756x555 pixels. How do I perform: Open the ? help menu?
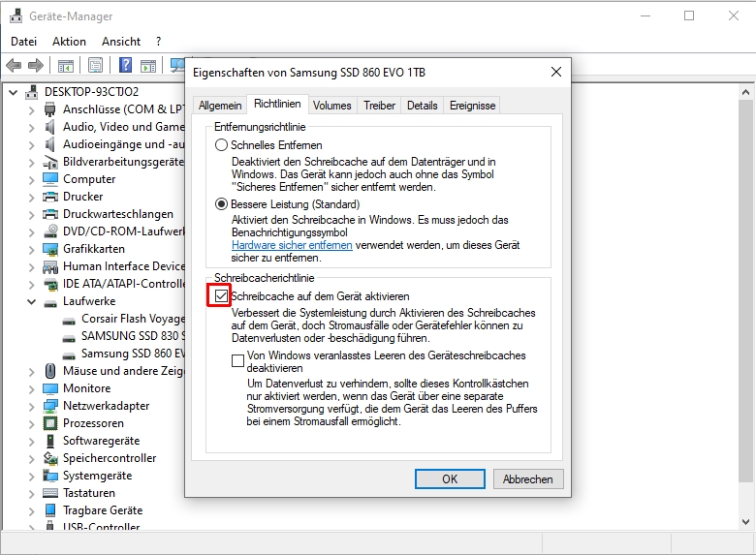(159, 42)
